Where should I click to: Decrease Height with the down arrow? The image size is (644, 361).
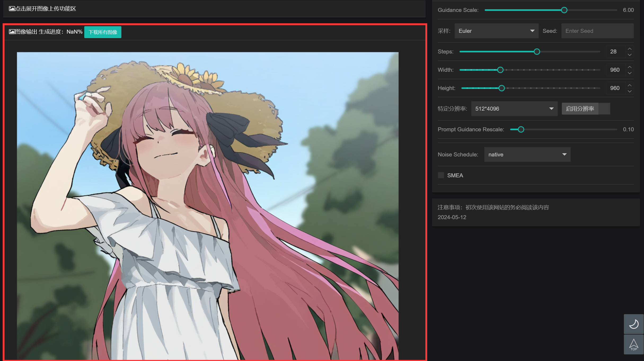pyautogui.click(x=630, y=91)
